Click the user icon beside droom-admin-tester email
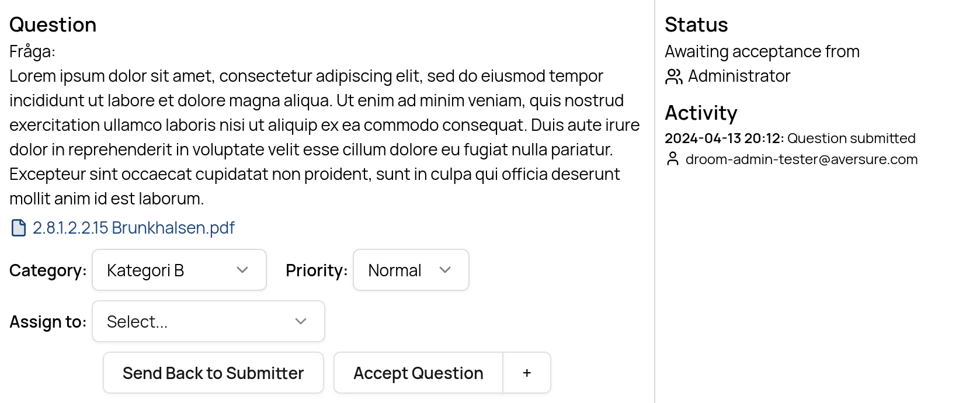Screen dimensions: 980x403 [x=673, y=159]
